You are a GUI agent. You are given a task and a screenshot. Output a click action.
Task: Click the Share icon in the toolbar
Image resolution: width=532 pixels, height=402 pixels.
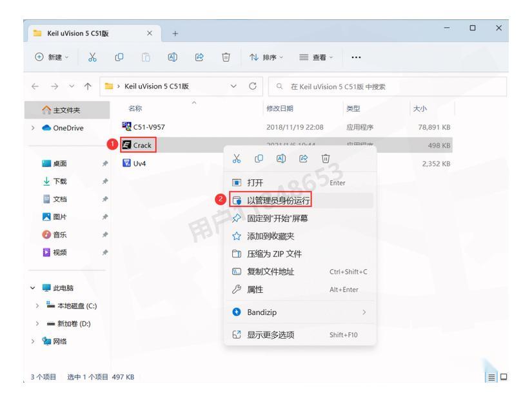pos(199,57)
